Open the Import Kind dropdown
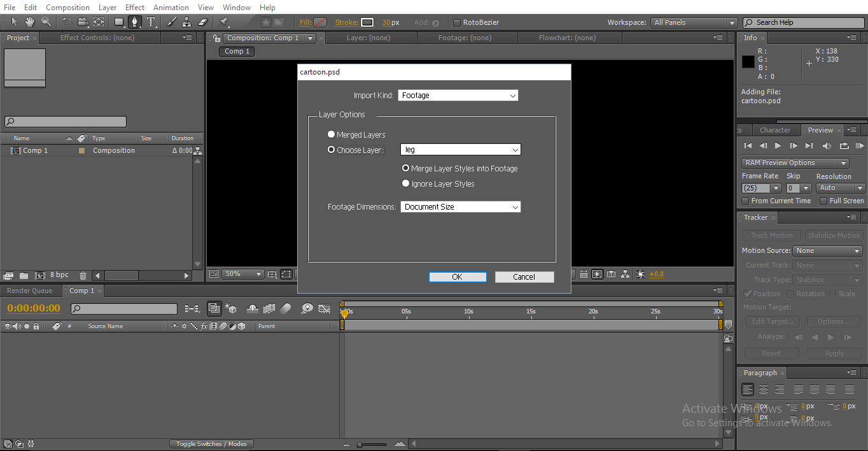This screenshot has width=868, height=451. click(x=458, y=95)
